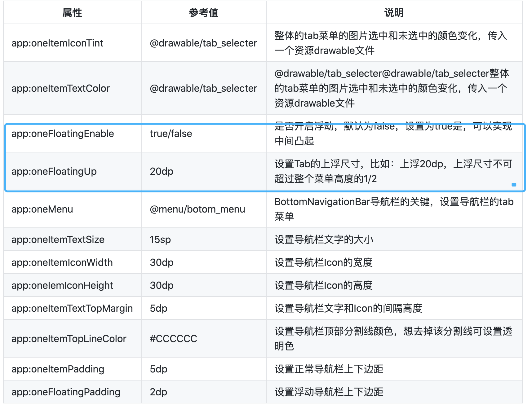
Task: Select @drawable/tab_selecter in the oneItemTextColor row
Action: tap(203, 88)
